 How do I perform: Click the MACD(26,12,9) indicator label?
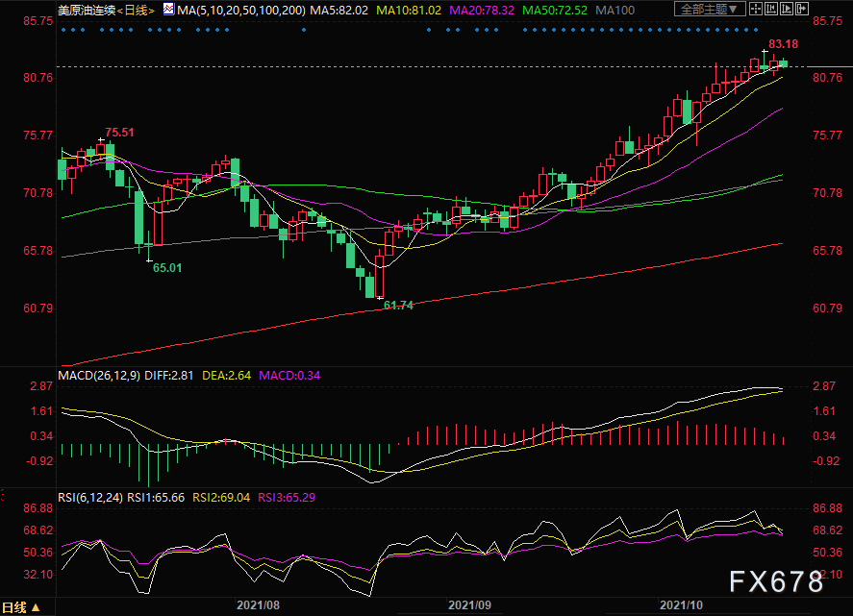[99, 375]
